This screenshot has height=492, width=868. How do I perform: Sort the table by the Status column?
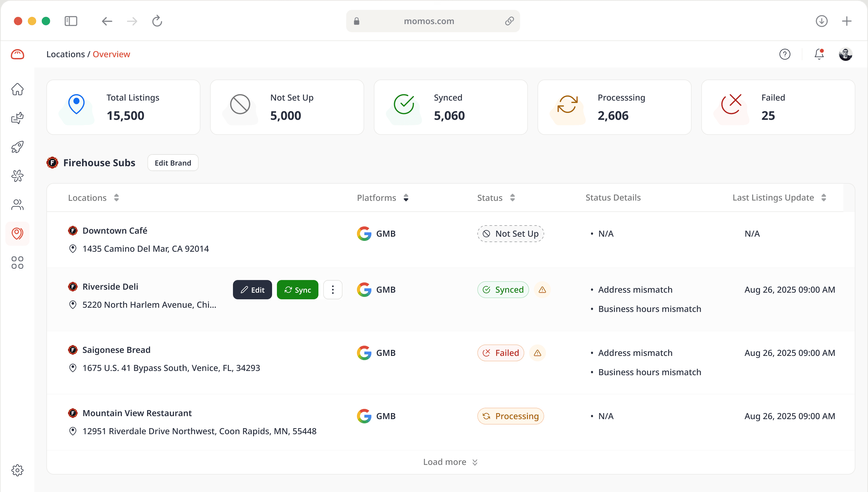[x=512, y=198]
